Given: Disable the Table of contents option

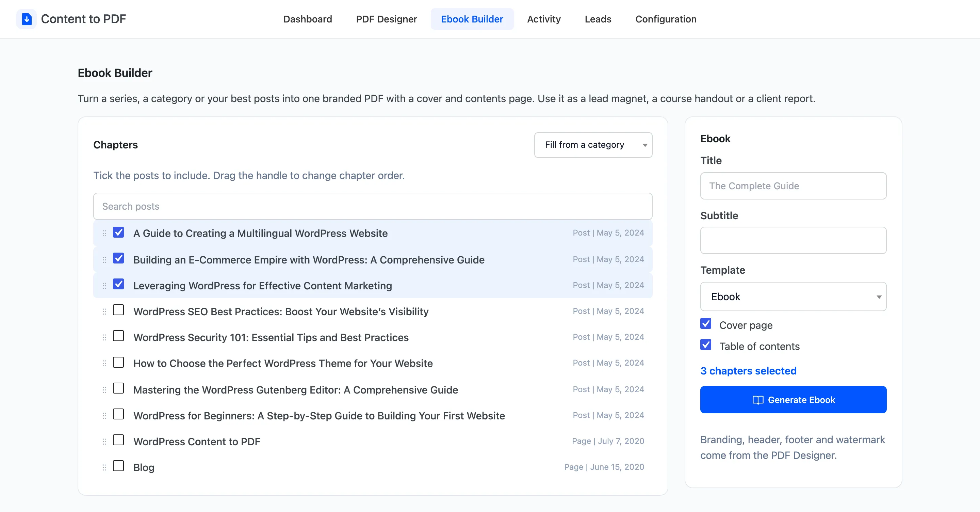Looking at the screenshot, I should point(706,345).
